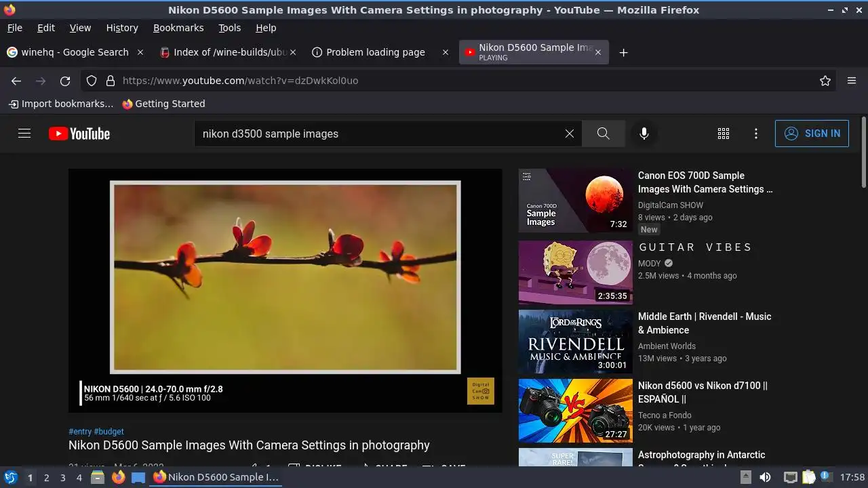The image size is (868, 488).
Task: Click the Nikon D5600 video title text
Action: (249, 445)
